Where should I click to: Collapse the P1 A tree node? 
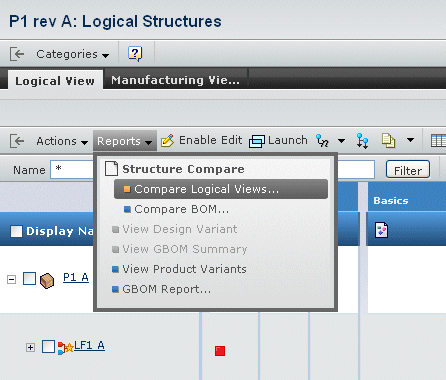(11, 279)
